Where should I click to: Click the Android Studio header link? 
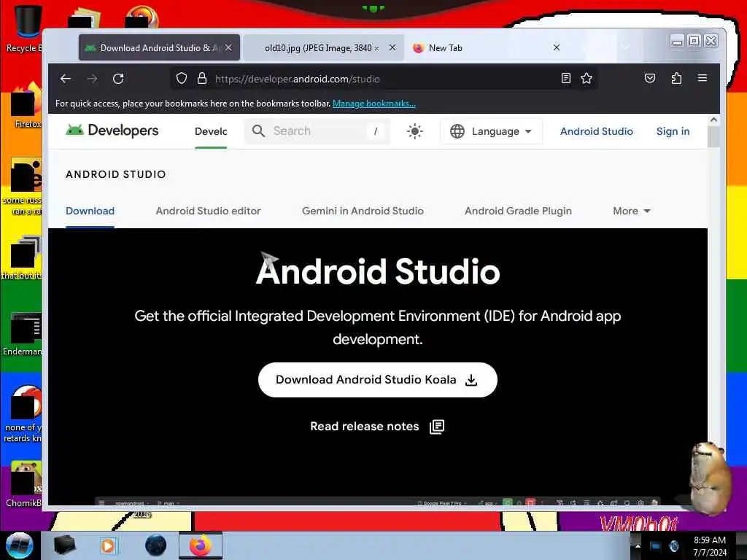click(597, 131)
